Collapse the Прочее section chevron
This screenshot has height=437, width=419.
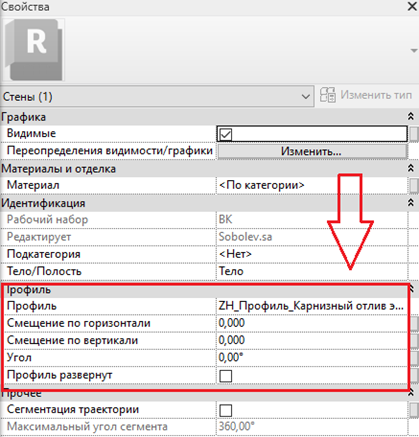point(412,393)
